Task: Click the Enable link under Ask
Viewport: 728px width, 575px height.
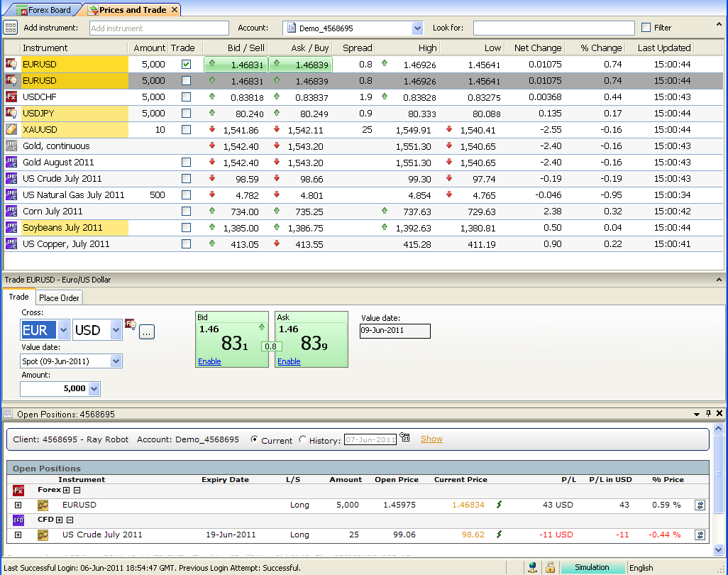Action: pyautogui.click(x=289, y=361)
